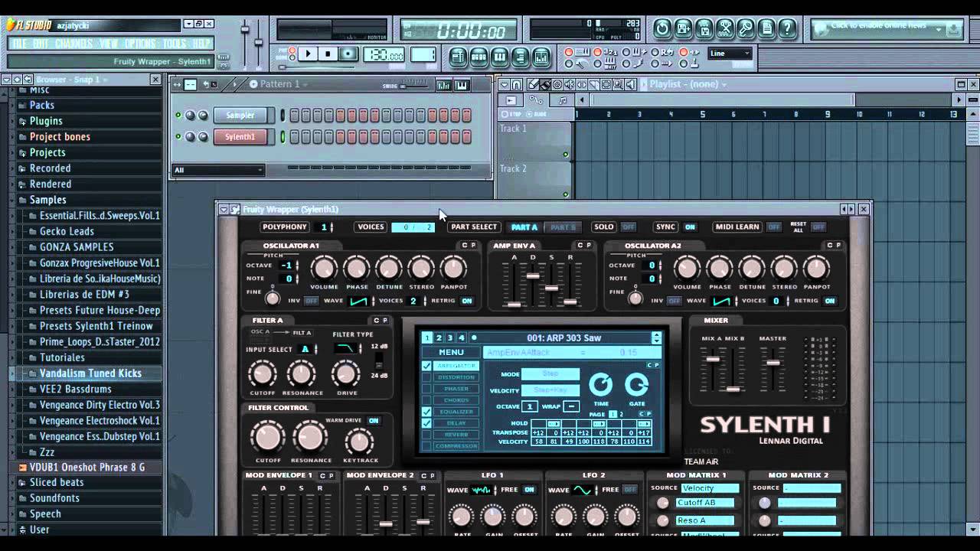Open the arpeggiator Mode Step dropdown
This screenshot has width=980, height=551.
click(x=550, y=374)
